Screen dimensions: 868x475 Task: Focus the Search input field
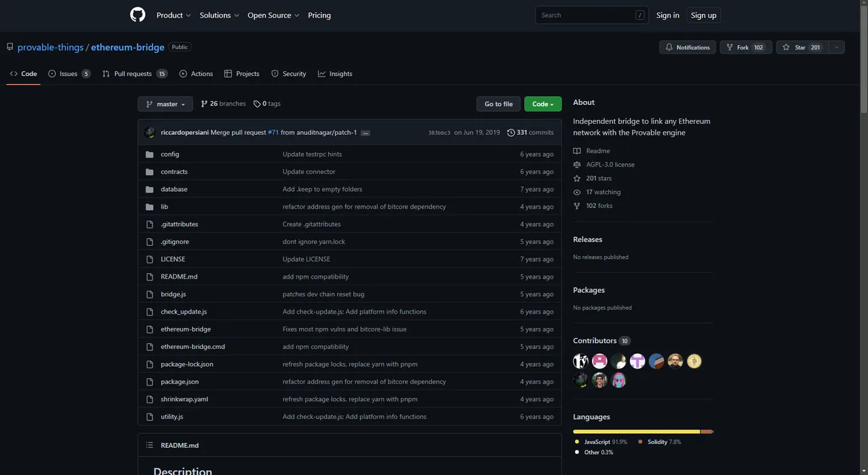point(591,15)
